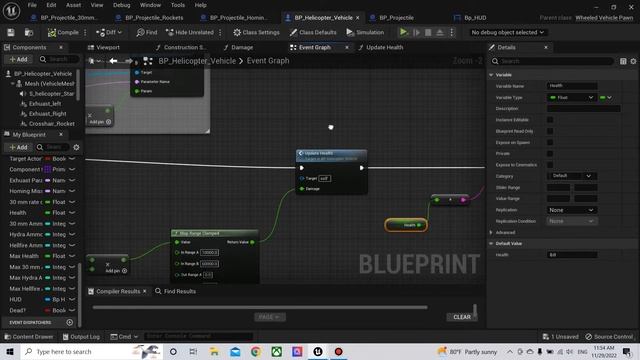Click CLEAR in Compiler Results
Image resolution: width=640 pixels, height=360 pixels.
pos(462,317)
